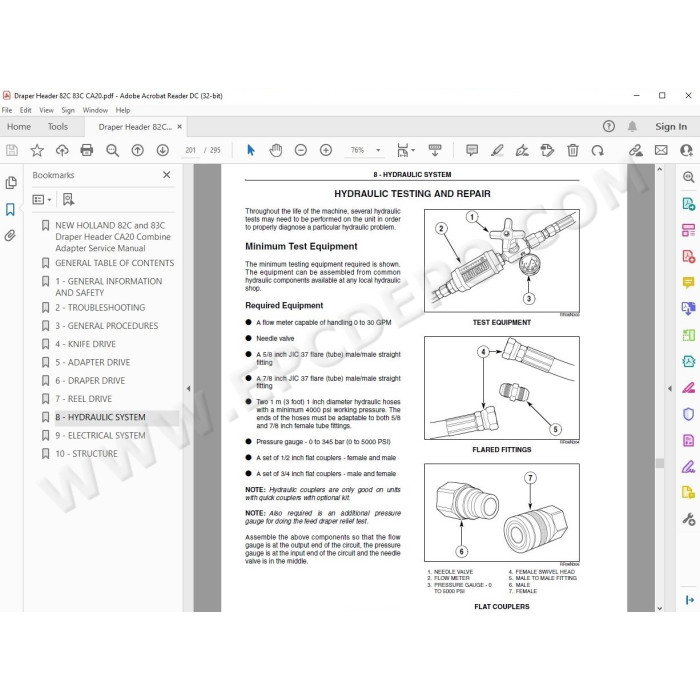Save the file with floppy icon
The width and height of the screenshot is (700, 700).
coord(12,150)
